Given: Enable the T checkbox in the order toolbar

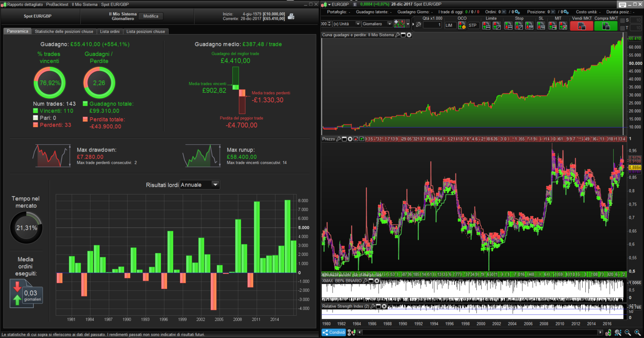Looking at the screenshot, I should (623, 28).
